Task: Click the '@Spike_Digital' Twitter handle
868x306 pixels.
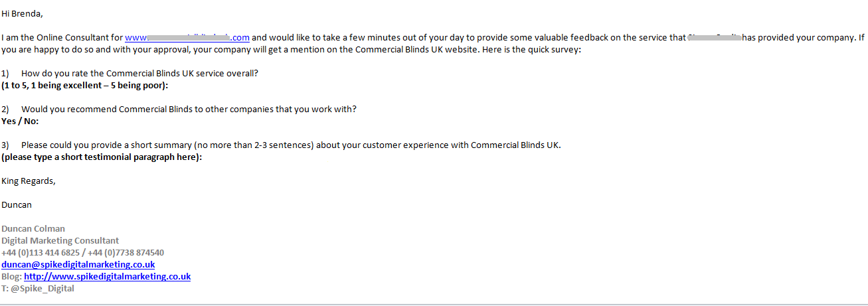Action: click(43, 289)
